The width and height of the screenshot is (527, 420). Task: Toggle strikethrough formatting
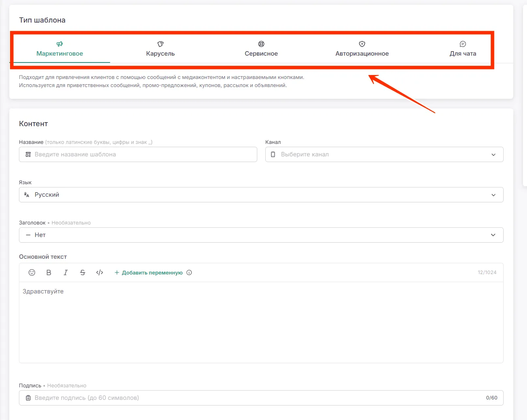click(x=83, y=272)
